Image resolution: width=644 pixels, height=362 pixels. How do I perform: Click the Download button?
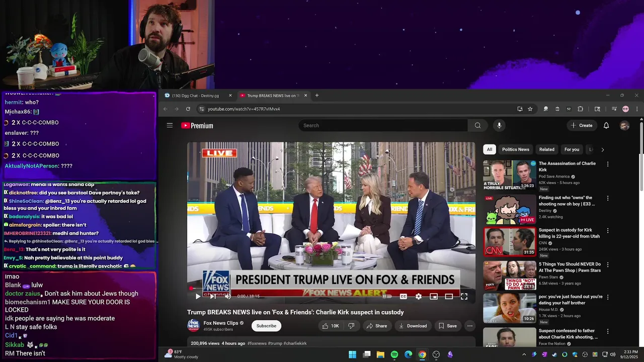pyautogui.click(x=413, y=326)
